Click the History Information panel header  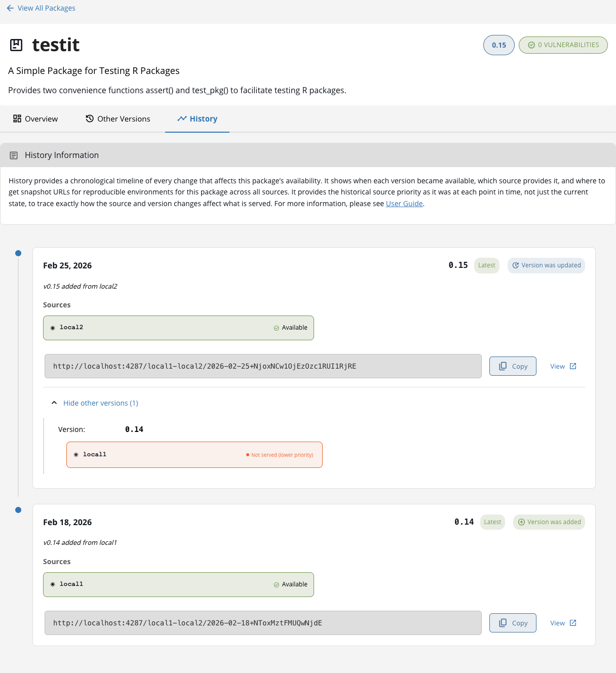pyautogui.click(x=308, y=155)
